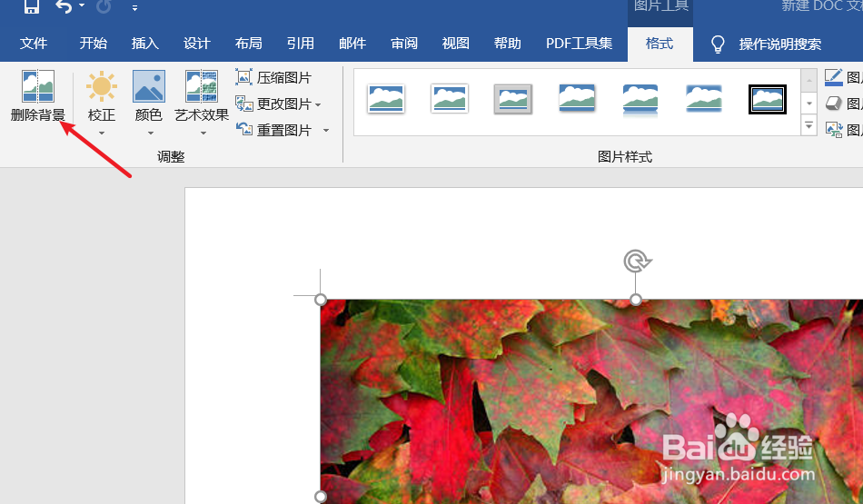Apply the black double-frame picture style
This screenshot has width=863, height=504.
pos(768,99)
